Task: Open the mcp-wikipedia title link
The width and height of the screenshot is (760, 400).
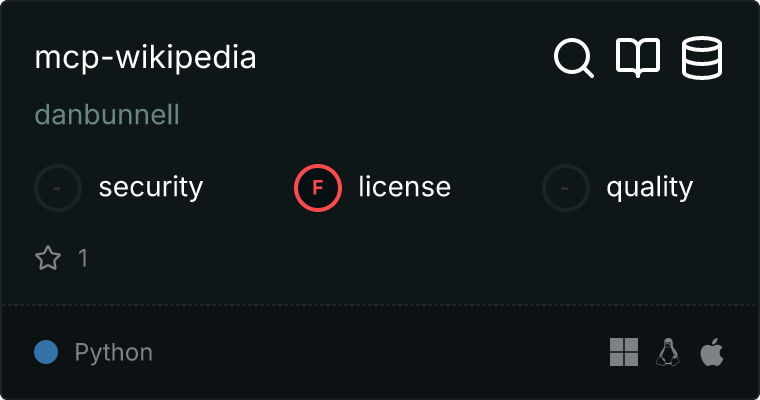Action: point(146,58)
